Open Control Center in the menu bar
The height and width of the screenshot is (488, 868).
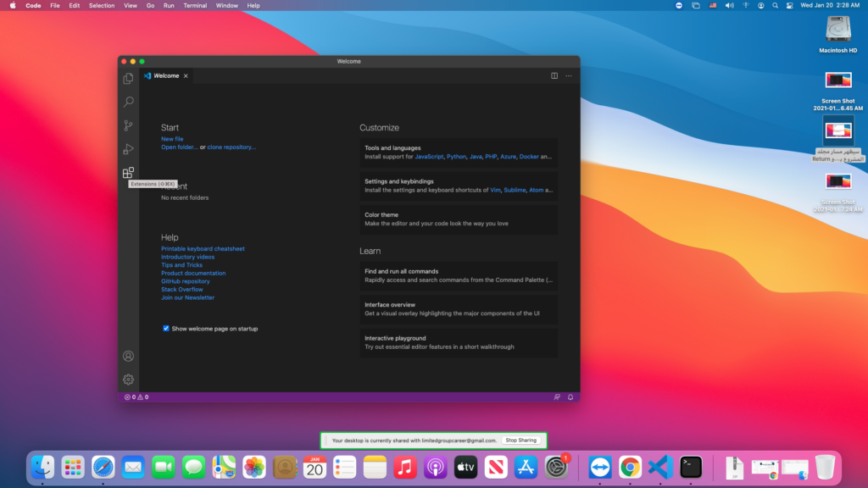789,6
